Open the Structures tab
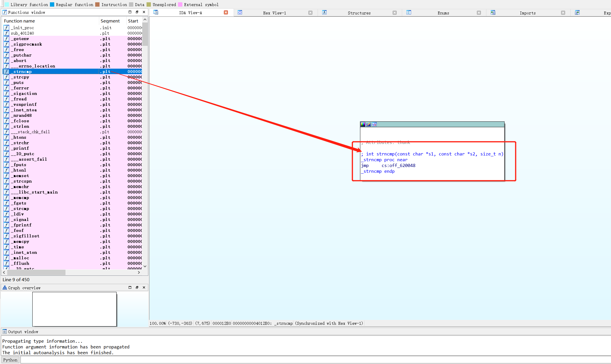The height and width of the screenshot is (364, 611). 359,13
